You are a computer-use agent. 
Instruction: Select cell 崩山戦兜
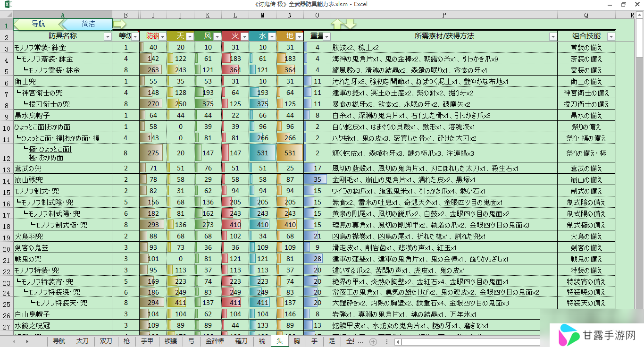[x=63, y=180]
